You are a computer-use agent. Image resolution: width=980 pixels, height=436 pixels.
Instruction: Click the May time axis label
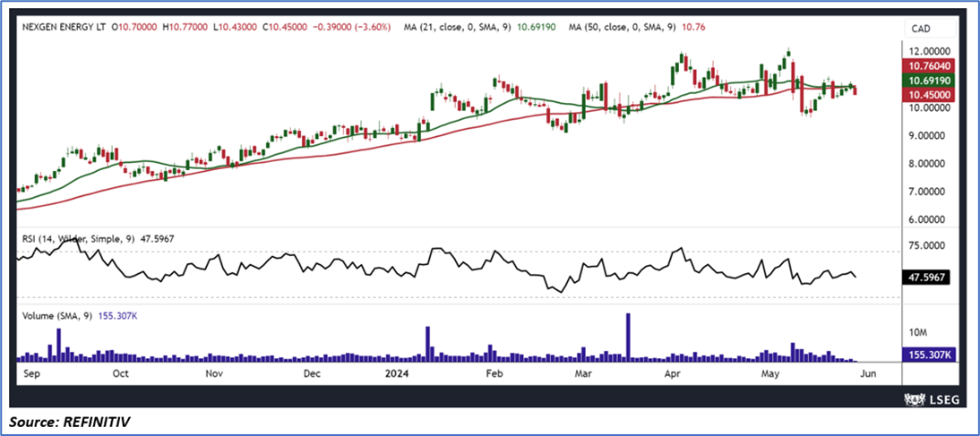769,373
